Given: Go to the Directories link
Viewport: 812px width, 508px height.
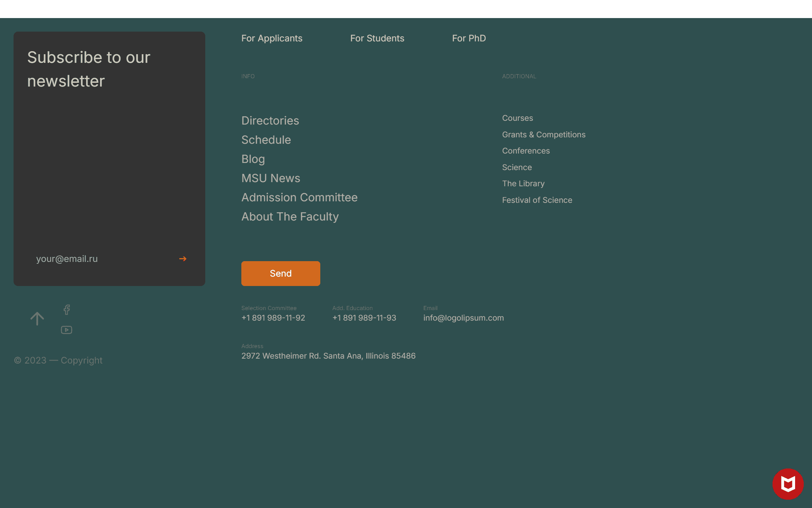Looking at the screenshot, I should (x=270, y=121).
